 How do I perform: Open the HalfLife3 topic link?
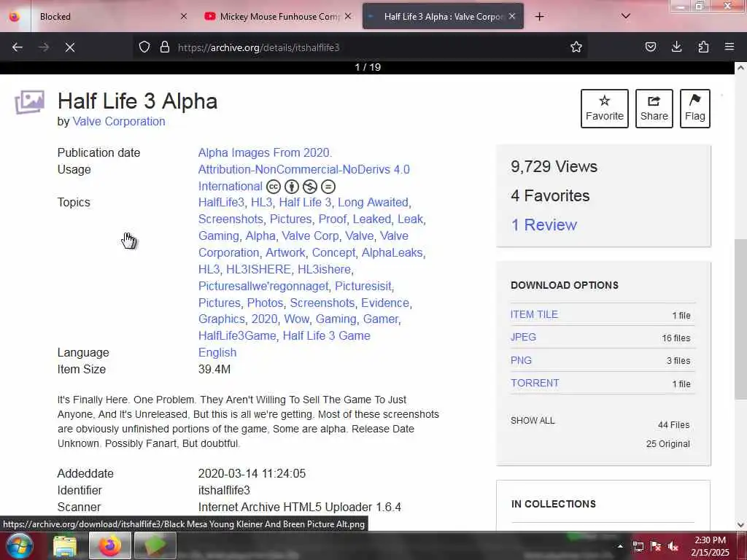221,203
